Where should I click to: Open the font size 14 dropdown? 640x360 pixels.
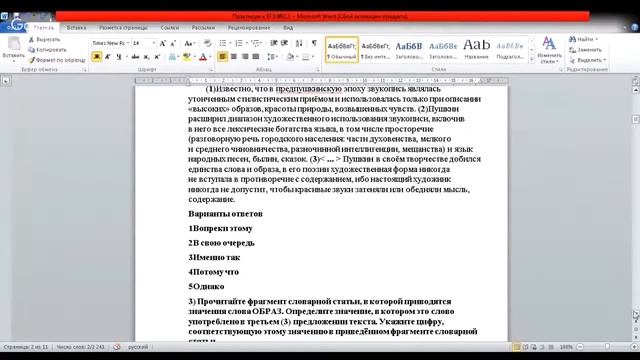point(154,43)
